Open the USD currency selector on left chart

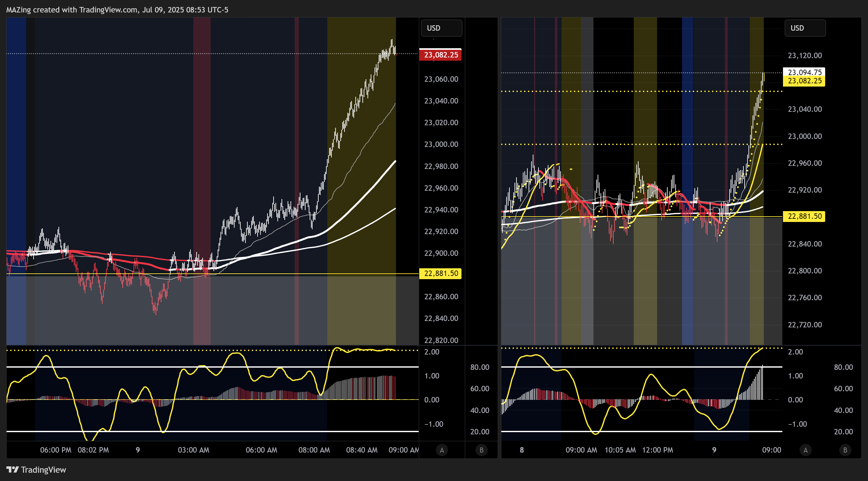point(441,28)
